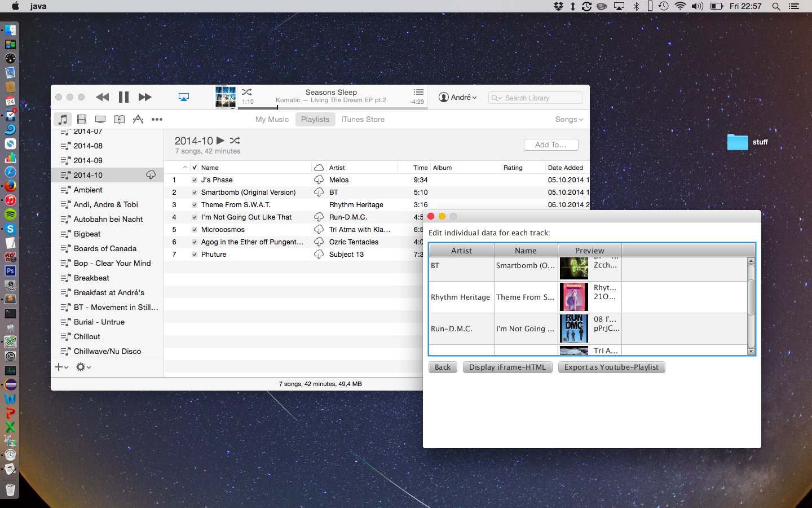Toggle checkbox for Microcosmos
Image resolution: width=812 pixels, height=508 pixels.
pos(195,230)
